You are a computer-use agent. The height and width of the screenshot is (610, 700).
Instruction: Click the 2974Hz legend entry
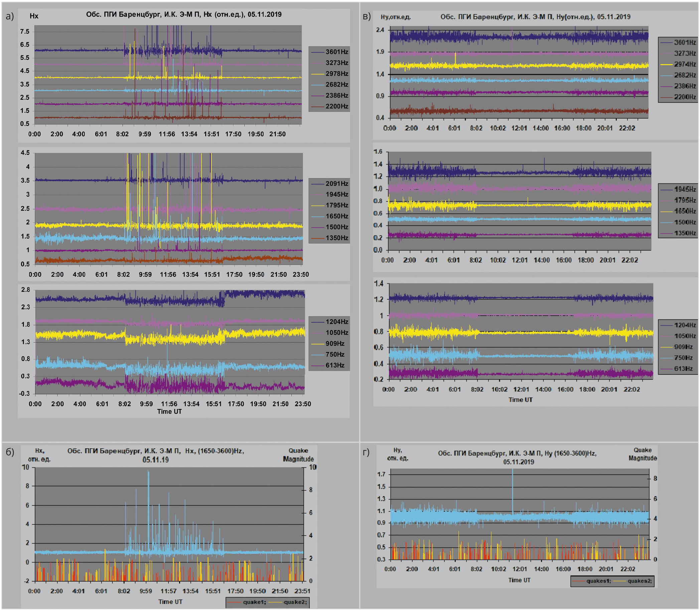(x=685, y=64)
